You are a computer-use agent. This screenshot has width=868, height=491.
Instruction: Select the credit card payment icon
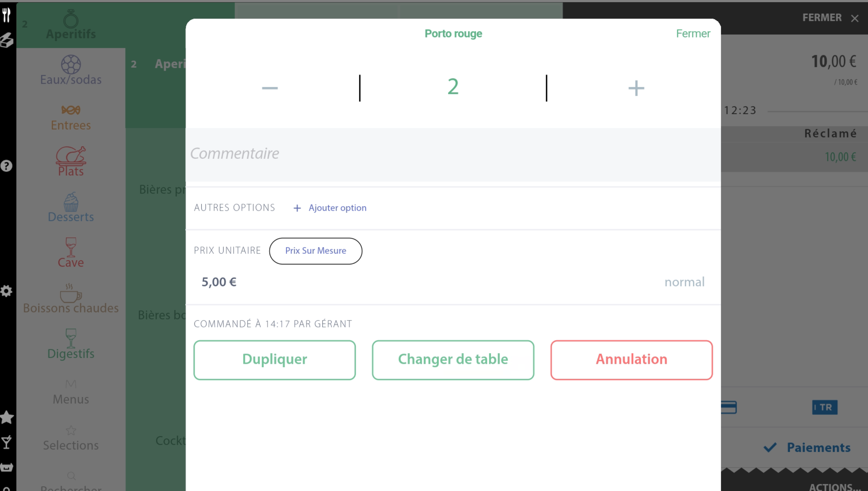pyautogui.click(x=729, y=407)
